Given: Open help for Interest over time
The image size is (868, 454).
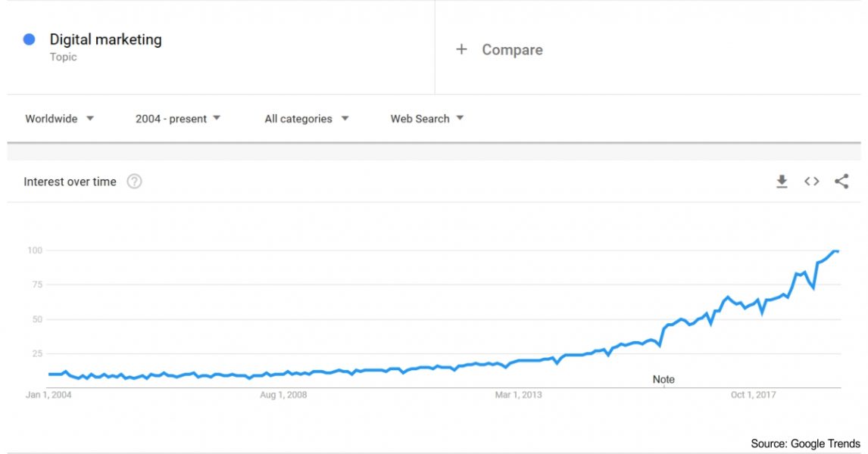Looking at the screenshot, I should pos(135,181).
